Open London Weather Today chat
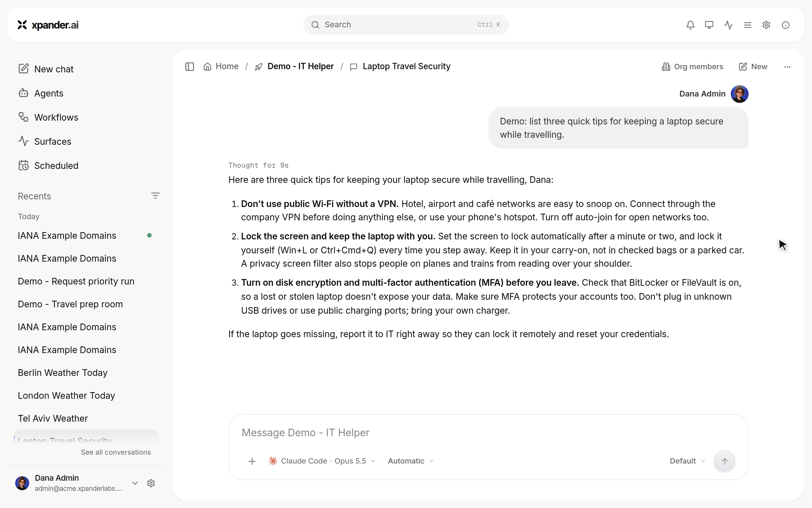812x508 pixels. tap(86, 396)
